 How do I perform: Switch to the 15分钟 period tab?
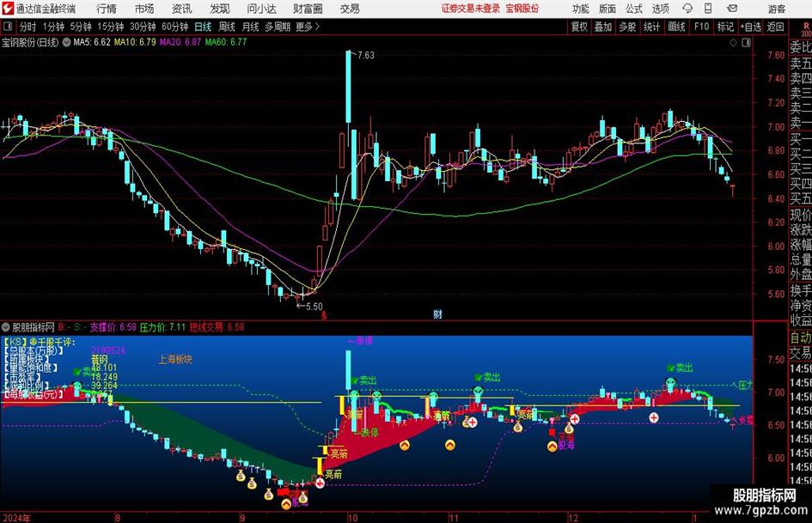coord(111,27)
